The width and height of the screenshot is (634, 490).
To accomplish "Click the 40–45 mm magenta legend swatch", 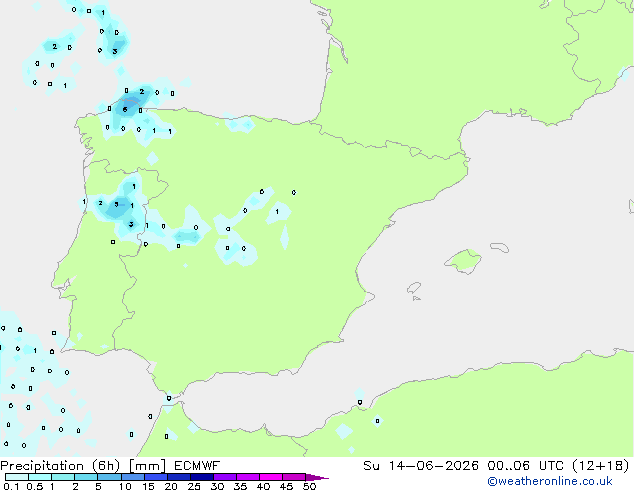I will (271, 477).
